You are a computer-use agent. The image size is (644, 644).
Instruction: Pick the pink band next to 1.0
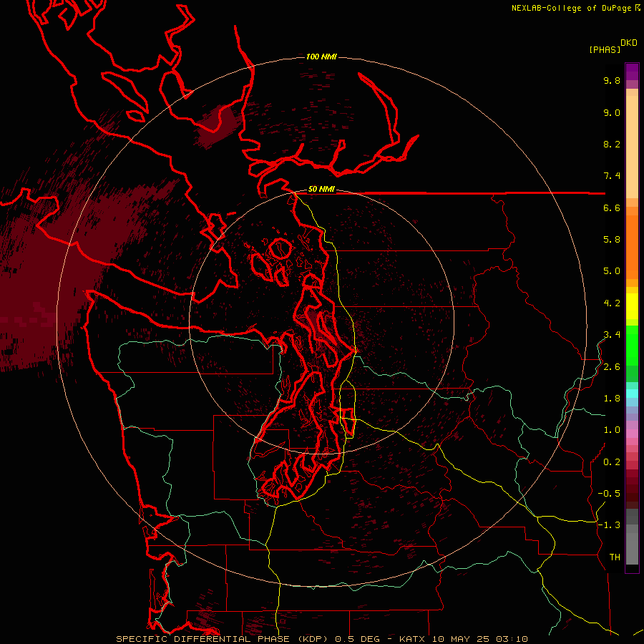(632, 432)
